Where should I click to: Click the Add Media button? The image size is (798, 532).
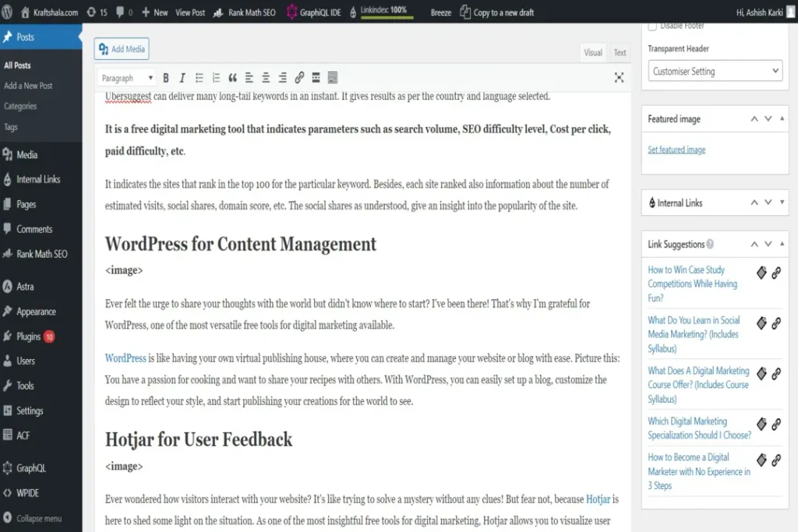[x=122, y=49]
